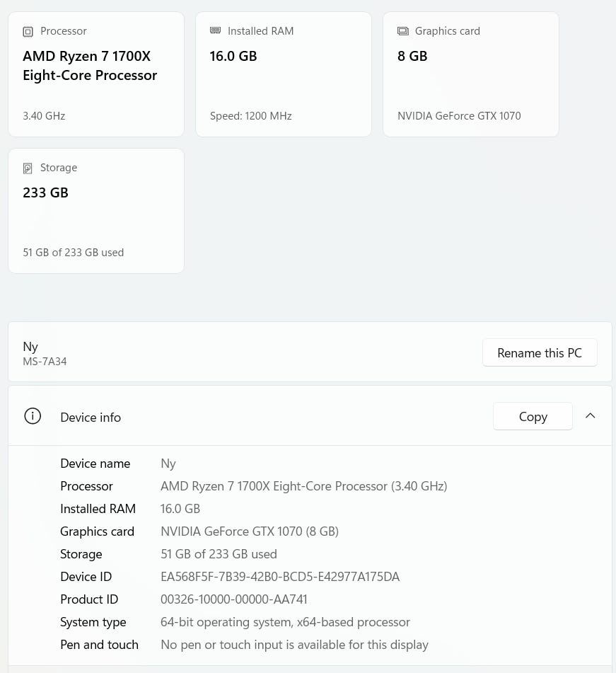Click the Graphics card icon
Image resolution: width=616 pixels, height=673 pixels.
[403, 31]
